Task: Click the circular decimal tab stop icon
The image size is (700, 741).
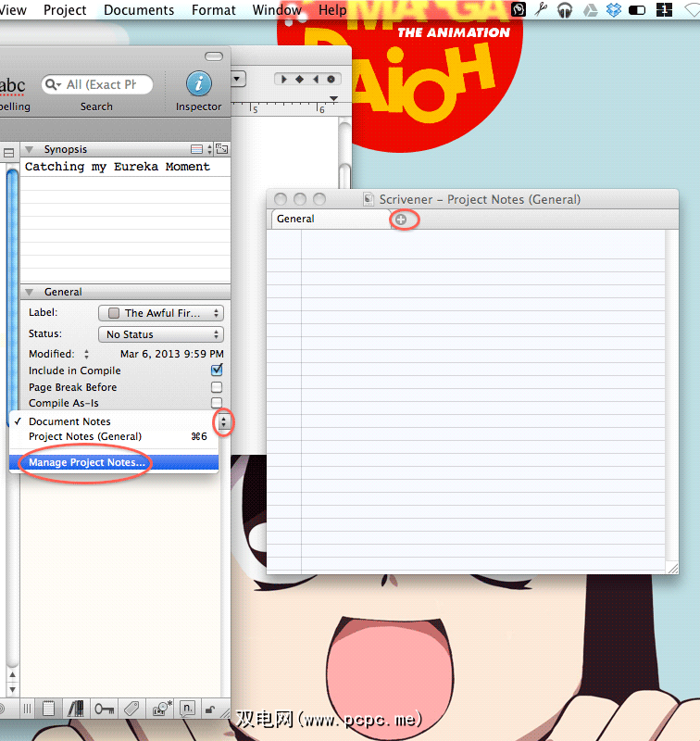Action: pyautogui.click(x=331, y=80)
